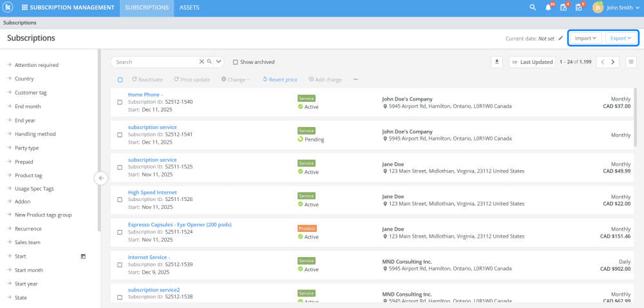Viewport: 644px width, 308px height.
Task: Open the Import dropdown
Action: click(585, 38)
